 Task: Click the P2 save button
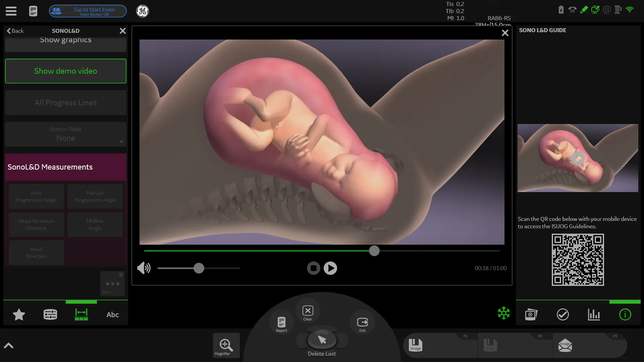coord(515,346)
